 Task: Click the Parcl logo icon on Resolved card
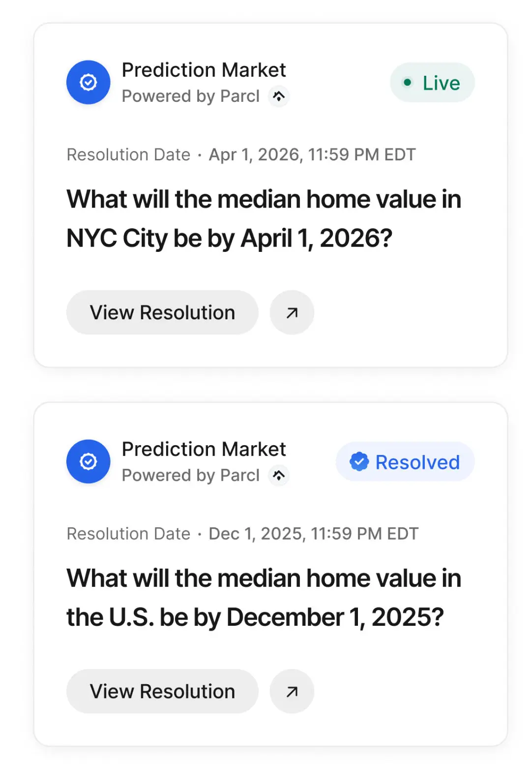pos(279,475)
